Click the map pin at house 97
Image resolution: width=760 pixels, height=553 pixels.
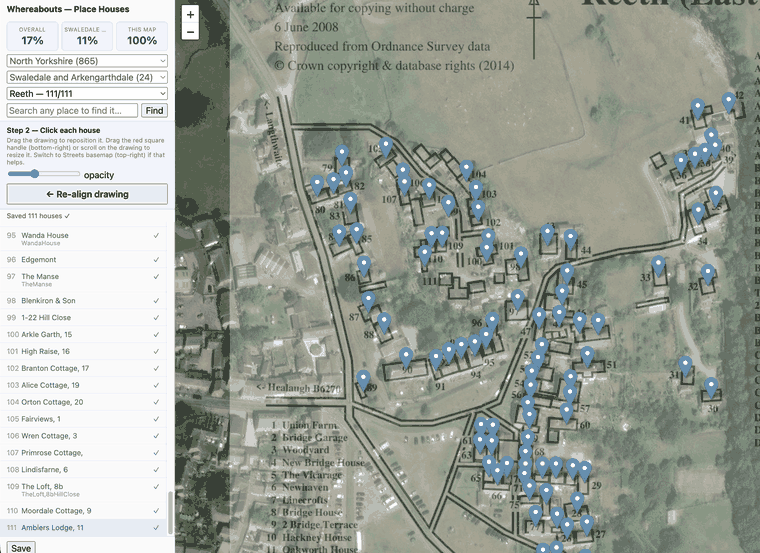(x=518, y=300)
